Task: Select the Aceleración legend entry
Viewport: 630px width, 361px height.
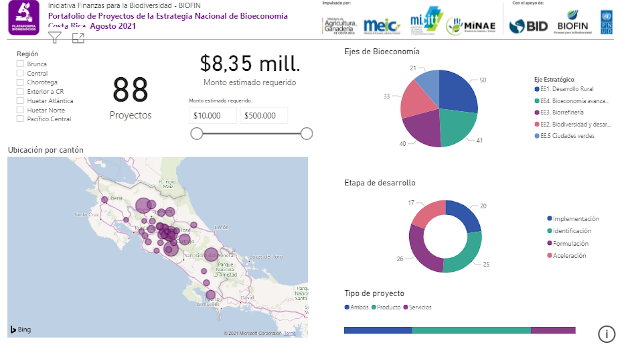Action: pos(567,256)
